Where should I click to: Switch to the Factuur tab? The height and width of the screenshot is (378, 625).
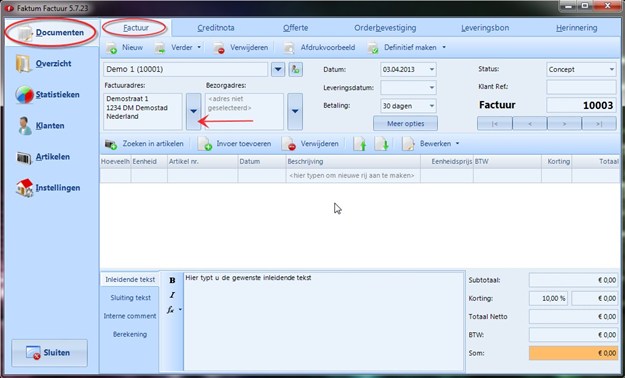coord(136,28)
